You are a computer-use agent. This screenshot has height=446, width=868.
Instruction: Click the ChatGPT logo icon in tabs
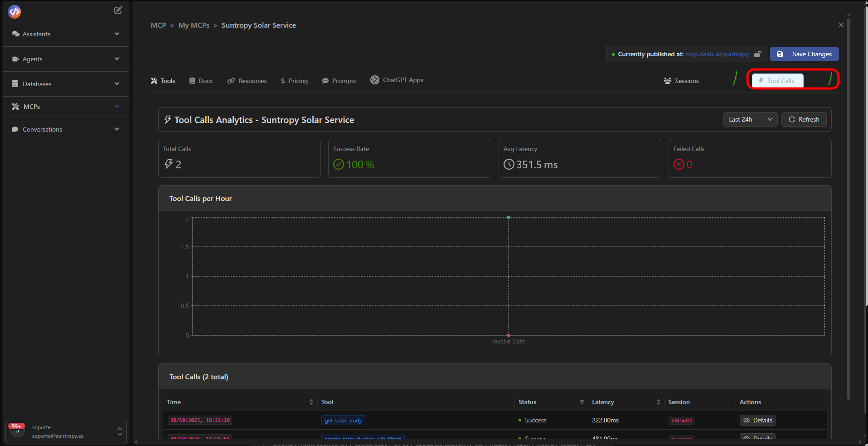[x=375, y=80]
